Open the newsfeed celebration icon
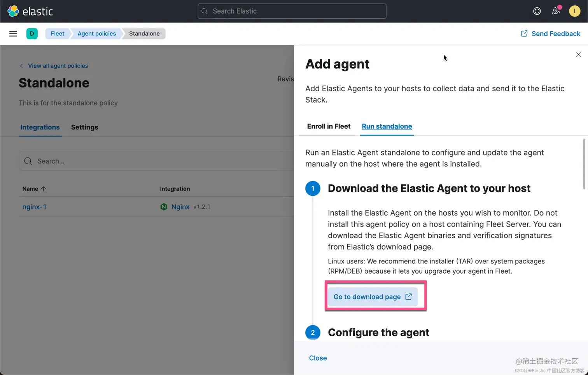 coord(556,11)
